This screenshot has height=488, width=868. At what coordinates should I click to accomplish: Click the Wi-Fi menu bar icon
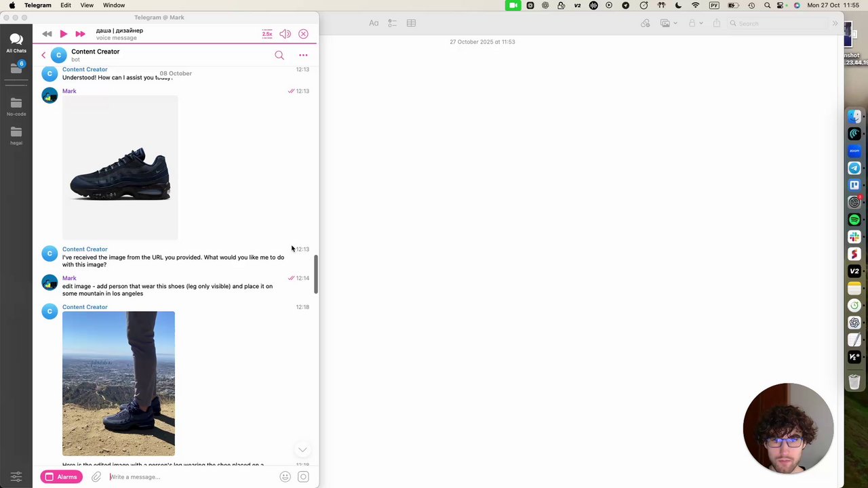pos(695,5)
